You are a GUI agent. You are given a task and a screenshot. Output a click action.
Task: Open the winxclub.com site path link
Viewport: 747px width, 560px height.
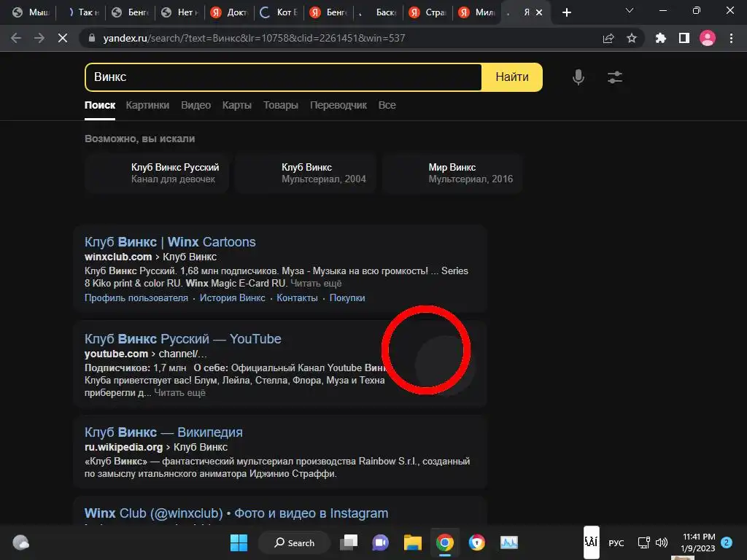(150, 257)
